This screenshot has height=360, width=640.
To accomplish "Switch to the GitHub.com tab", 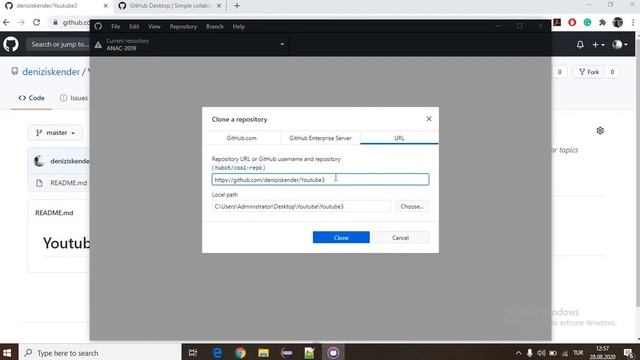I will [241, 138].
